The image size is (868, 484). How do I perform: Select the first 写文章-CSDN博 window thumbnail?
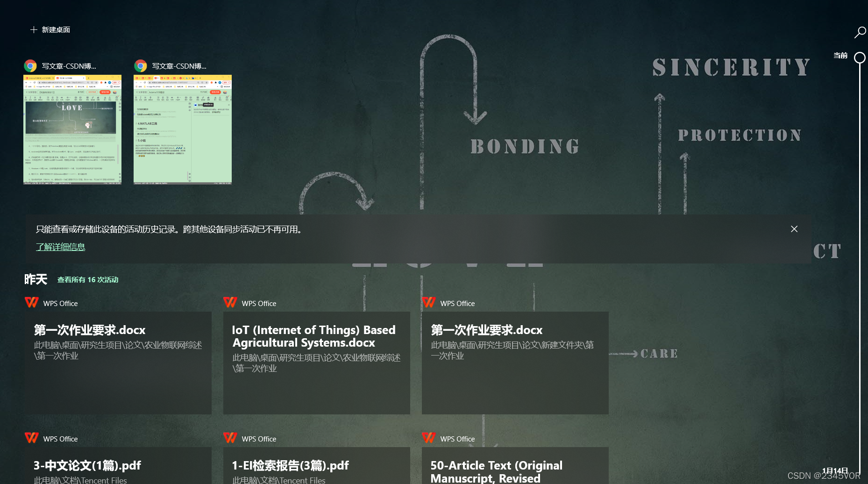(71, 130)
